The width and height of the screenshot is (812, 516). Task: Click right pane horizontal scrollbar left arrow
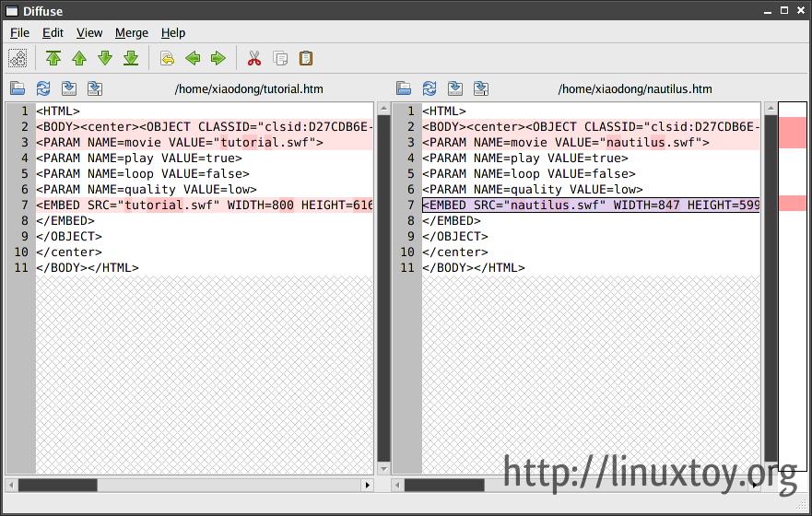398,485
